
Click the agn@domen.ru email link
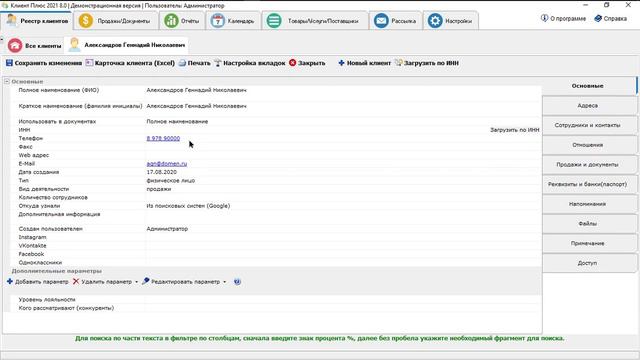(x=167, y=164)
